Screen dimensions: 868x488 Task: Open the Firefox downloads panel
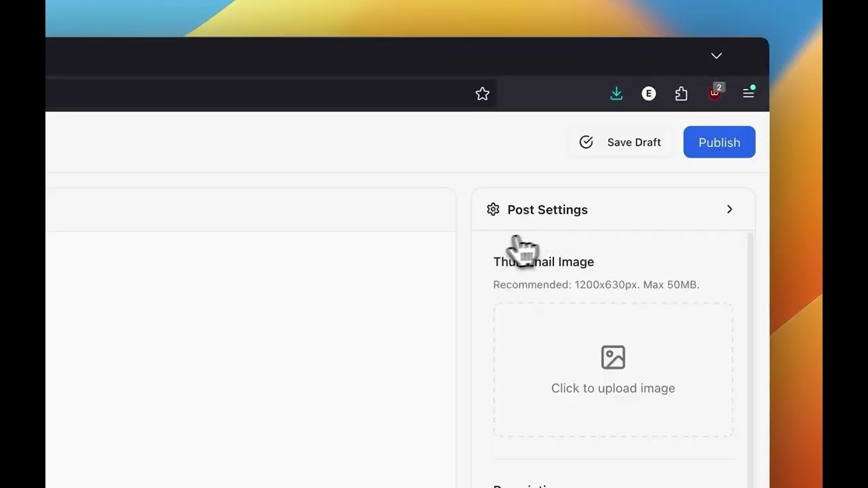pyautogui.click(x=616, y=93)
